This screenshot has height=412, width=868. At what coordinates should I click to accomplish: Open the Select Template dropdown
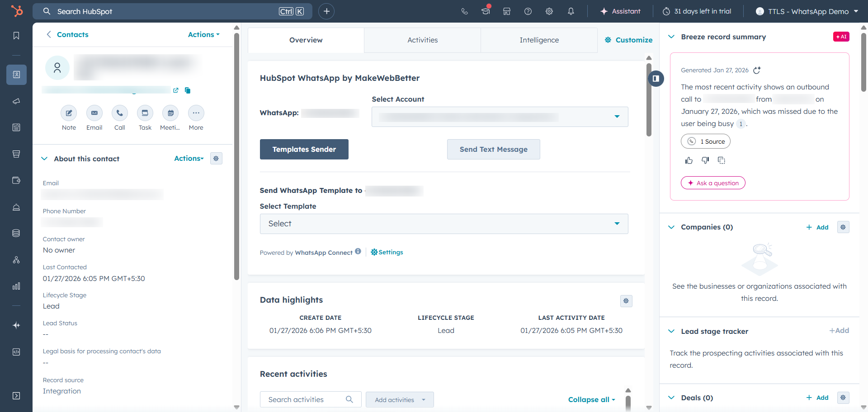(x=443, y=224)
